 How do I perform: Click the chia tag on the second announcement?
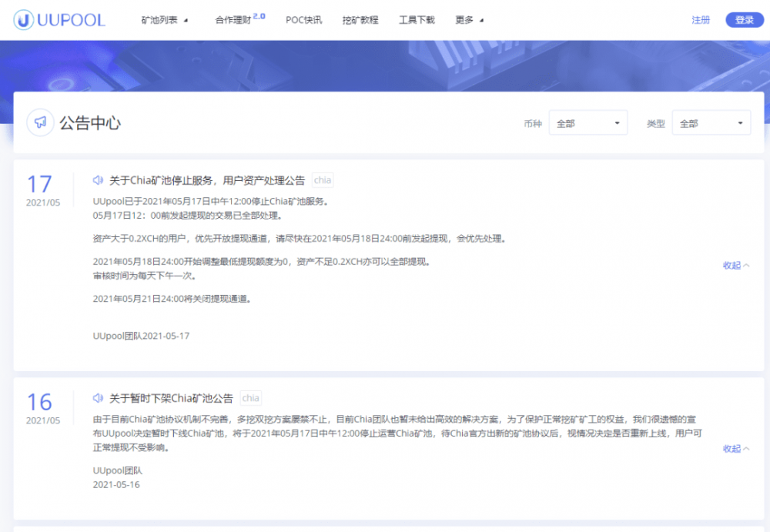(x=250, y=398)
